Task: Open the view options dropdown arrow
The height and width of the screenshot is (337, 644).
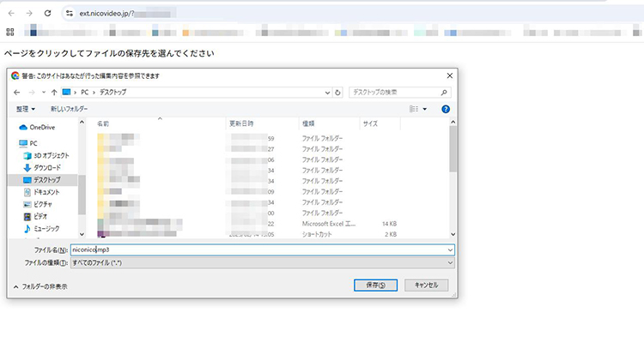Action: (x=425, y=109)
